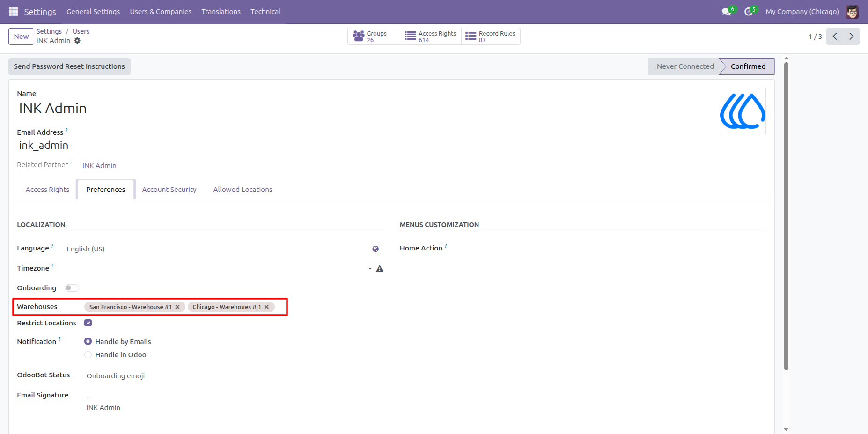Switch to the Access Rights tab
This screenshot has width=868, height=434.
[x=47, y=190]
